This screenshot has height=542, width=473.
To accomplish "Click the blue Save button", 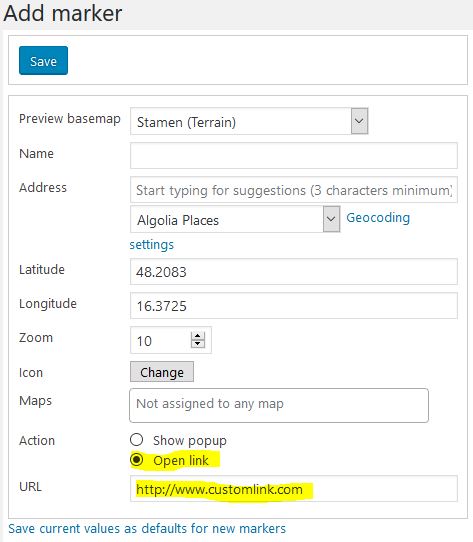I will [x=44, y=60].
